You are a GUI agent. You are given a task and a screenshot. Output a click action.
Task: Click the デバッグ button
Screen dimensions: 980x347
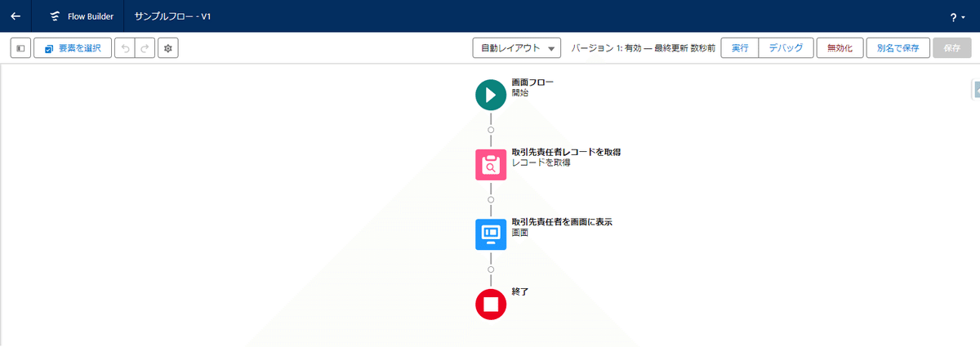coord(786,48)
